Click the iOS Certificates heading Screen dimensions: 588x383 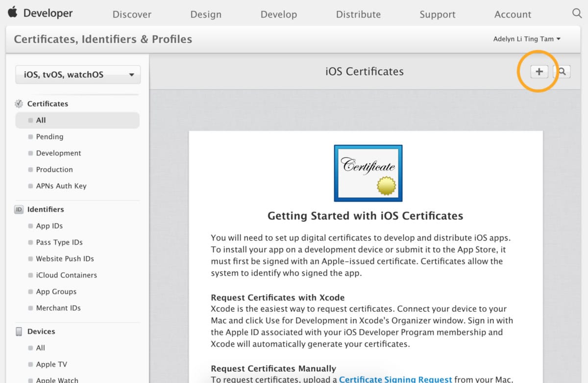(365, 72)
